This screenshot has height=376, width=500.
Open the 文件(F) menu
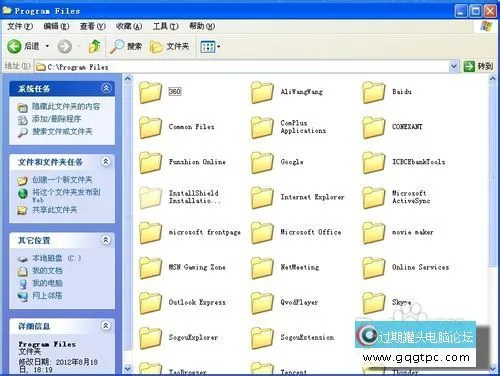point(20,26)
